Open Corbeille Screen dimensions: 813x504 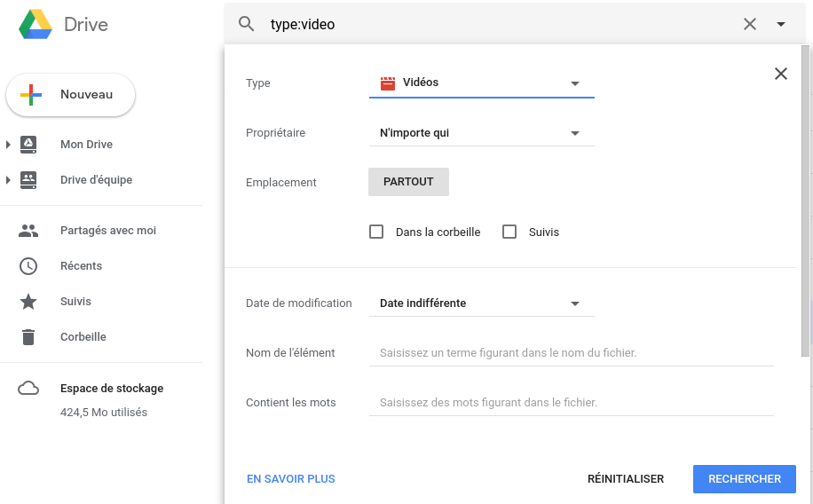point(83,337)
